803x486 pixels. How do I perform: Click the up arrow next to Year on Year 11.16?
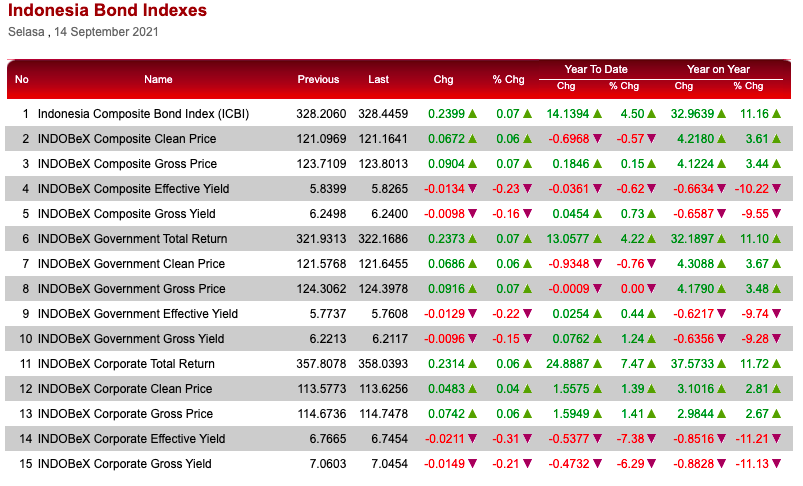click(776, 114)
